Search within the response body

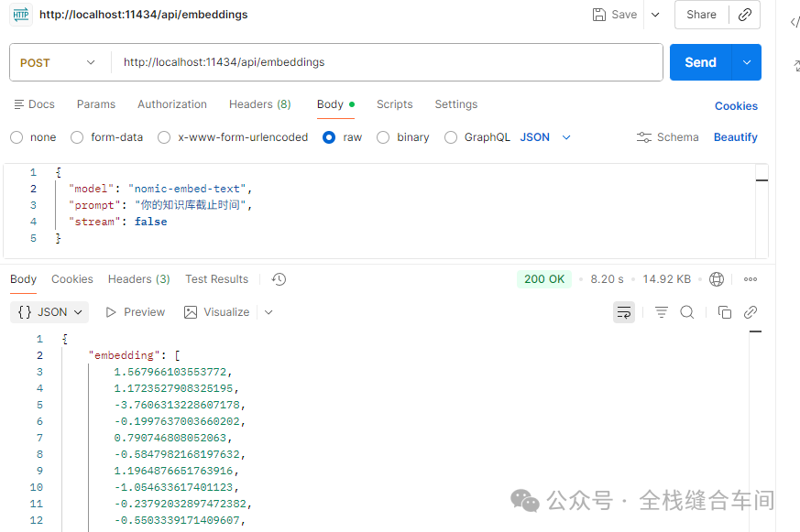pos(687,312)
